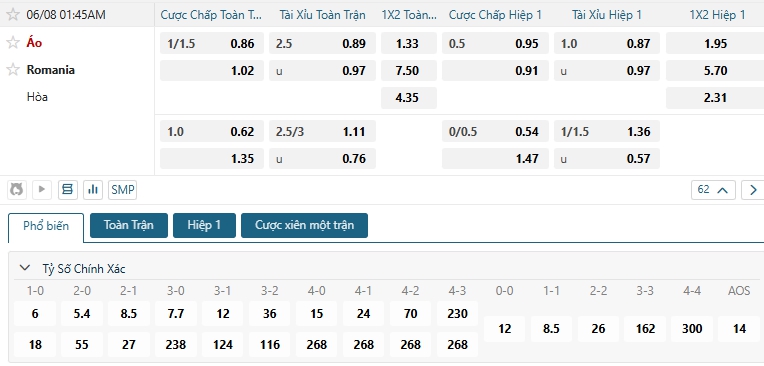Screen dimensions: 764x366
Task: Click the live stream play icon
Action: point(42,190)
